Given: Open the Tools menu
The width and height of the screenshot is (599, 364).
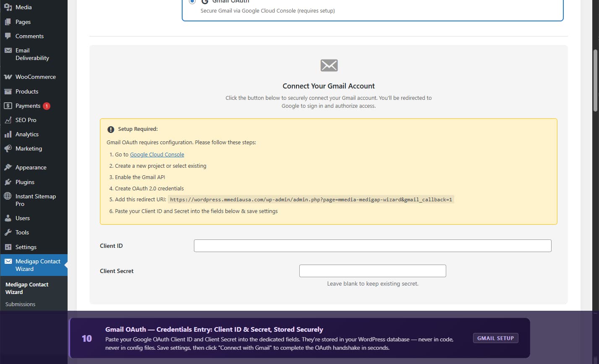Looking at the screenshot, I should point(21,232).
